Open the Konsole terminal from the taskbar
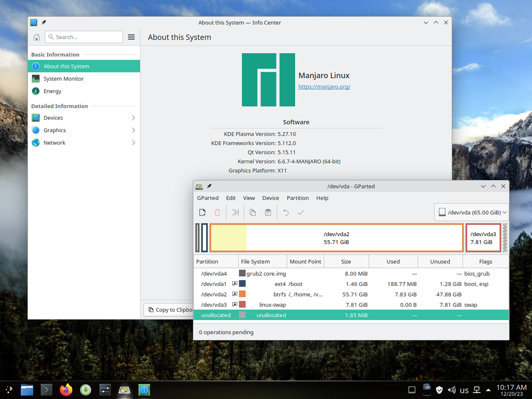This screenshot has width=532, height=399. (x=47, y=390)
